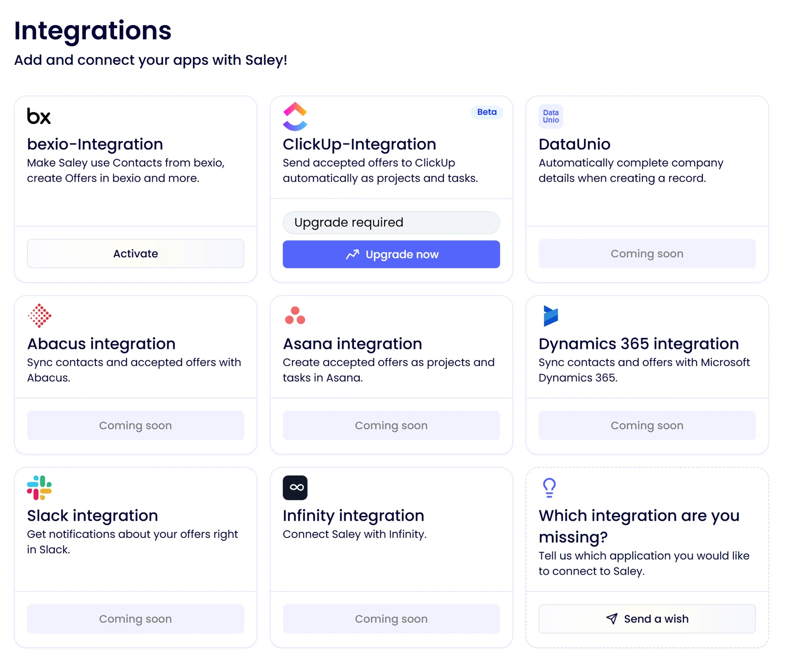This screenshot has height=672, width=786.
Task: Click 'Automatically complete company details' description
Action: [x=631, y=170]
